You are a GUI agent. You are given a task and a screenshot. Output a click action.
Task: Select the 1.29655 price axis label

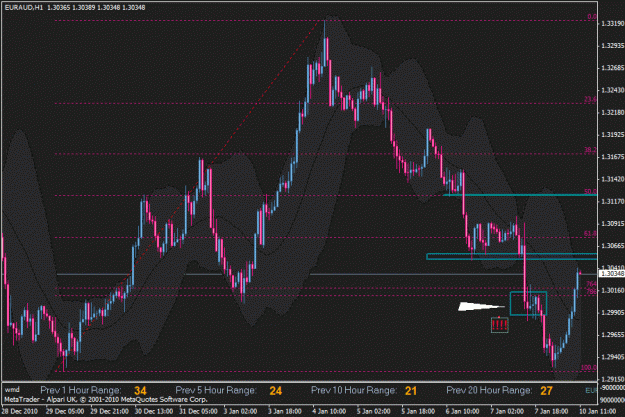[613, 335]
